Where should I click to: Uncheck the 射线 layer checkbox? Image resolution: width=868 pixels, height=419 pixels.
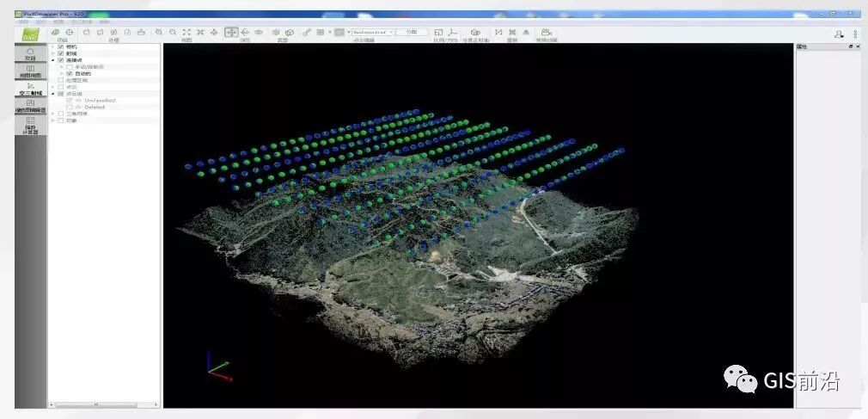(61, 53)
